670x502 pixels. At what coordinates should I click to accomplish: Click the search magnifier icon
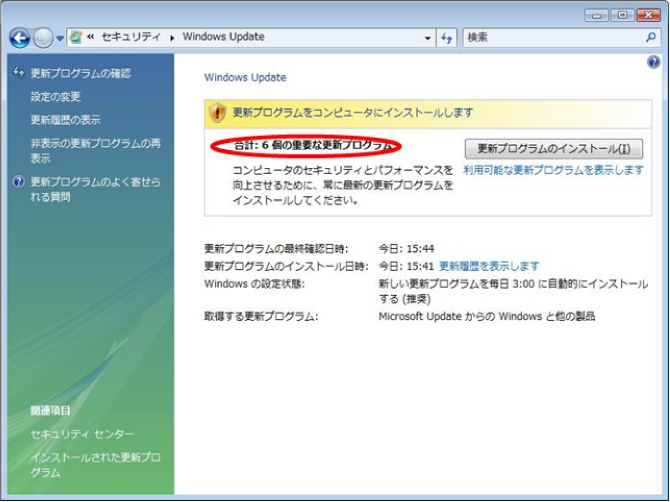pos(651,37)
